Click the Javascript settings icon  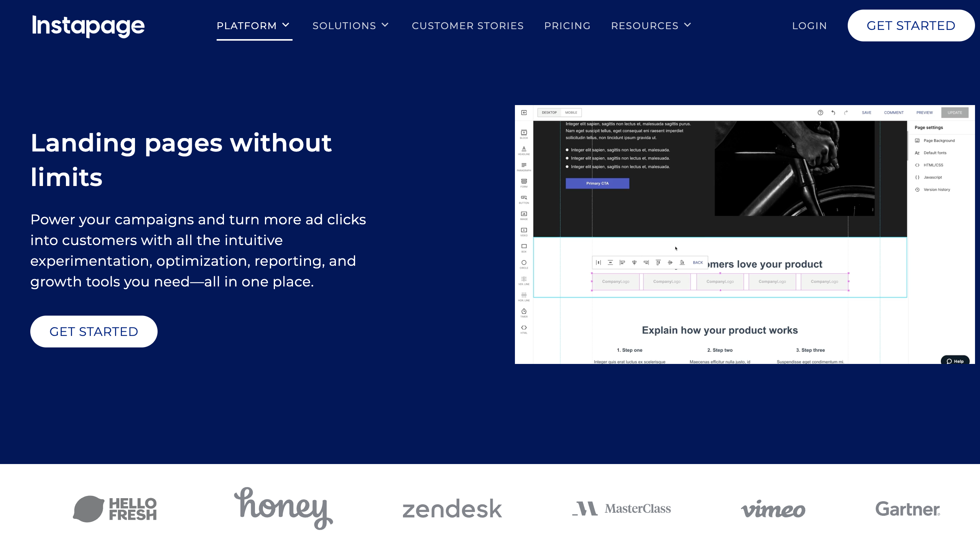point(918,177)
